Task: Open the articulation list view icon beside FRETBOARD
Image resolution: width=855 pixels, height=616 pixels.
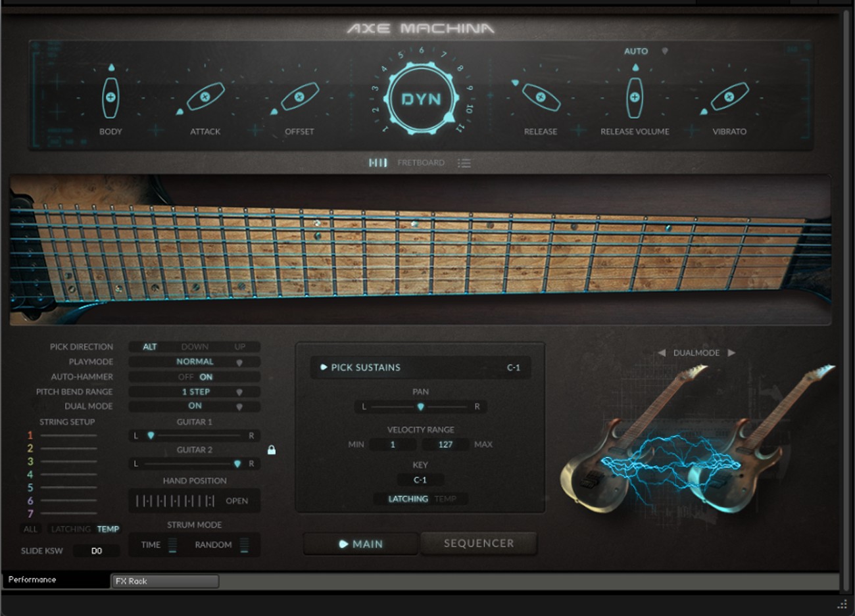Action: [464, 162]
